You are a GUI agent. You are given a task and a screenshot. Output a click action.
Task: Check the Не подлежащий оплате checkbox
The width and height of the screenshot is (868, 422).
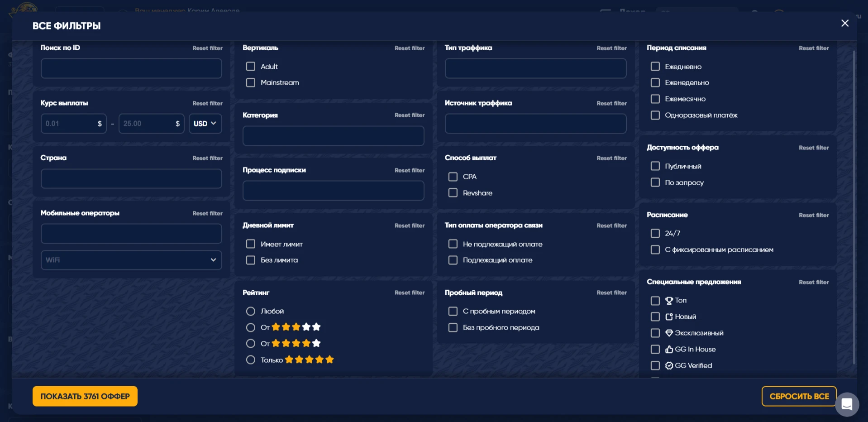click(x=453, y=244)
